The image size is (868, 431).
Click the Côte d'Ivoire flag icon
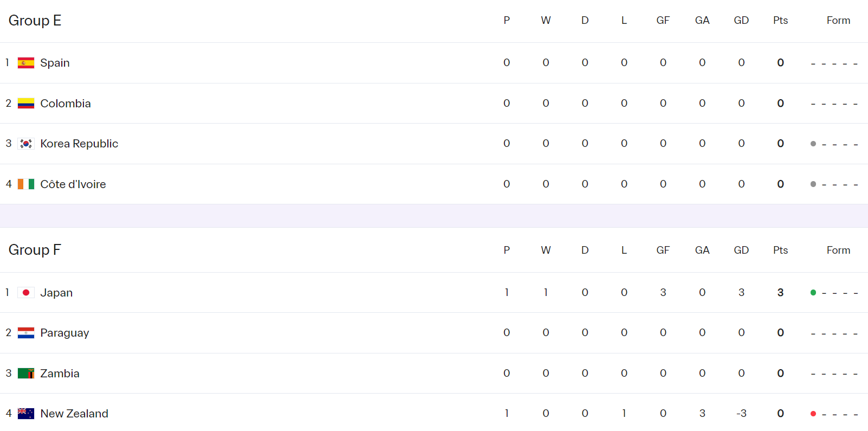point(26,184)
